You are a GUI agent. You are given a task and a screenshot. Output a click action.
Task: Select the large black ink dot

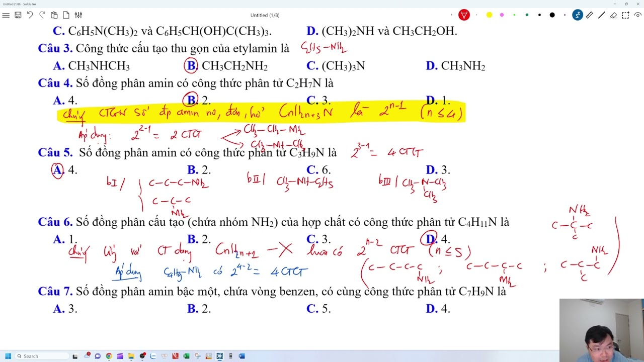tap(552, 15)
